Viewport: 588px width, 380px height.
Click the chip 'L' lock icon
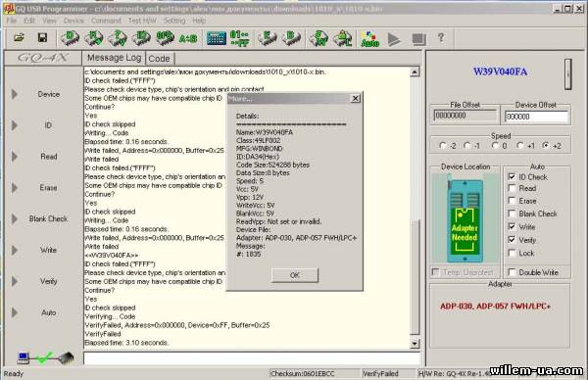[x=343, y=38]
